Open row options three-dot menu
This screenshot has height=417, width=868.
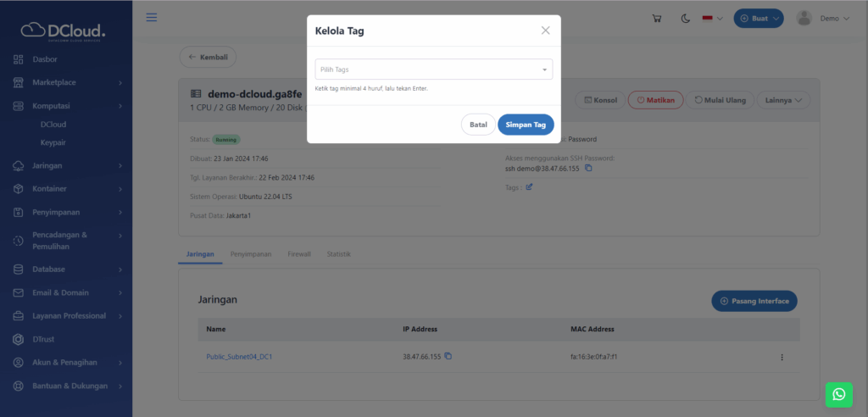pos(782,357)
